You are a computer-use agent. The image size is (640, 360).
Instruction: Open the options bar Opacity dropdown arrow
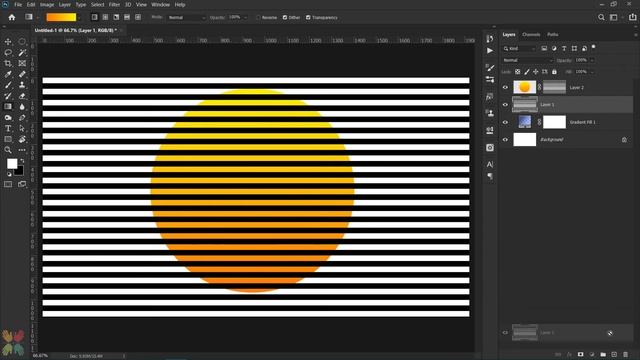(x=245, y=18)
